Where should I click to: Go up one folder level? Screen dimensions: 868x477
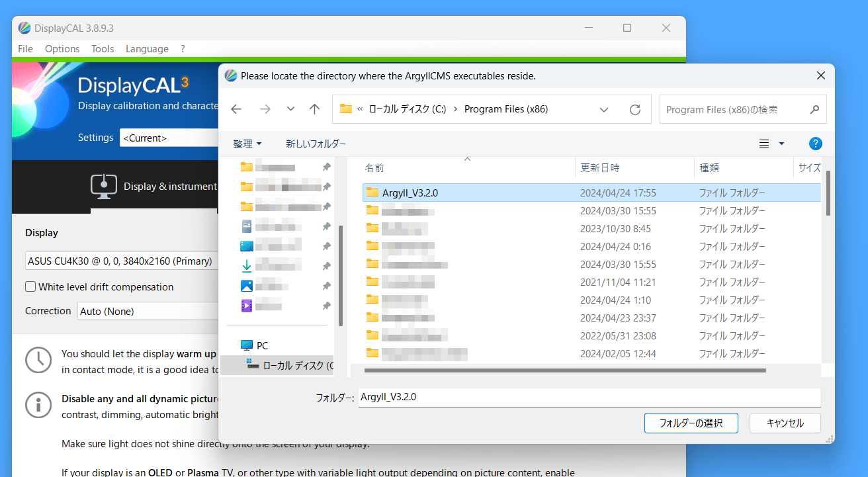click(x=315, y=109)
